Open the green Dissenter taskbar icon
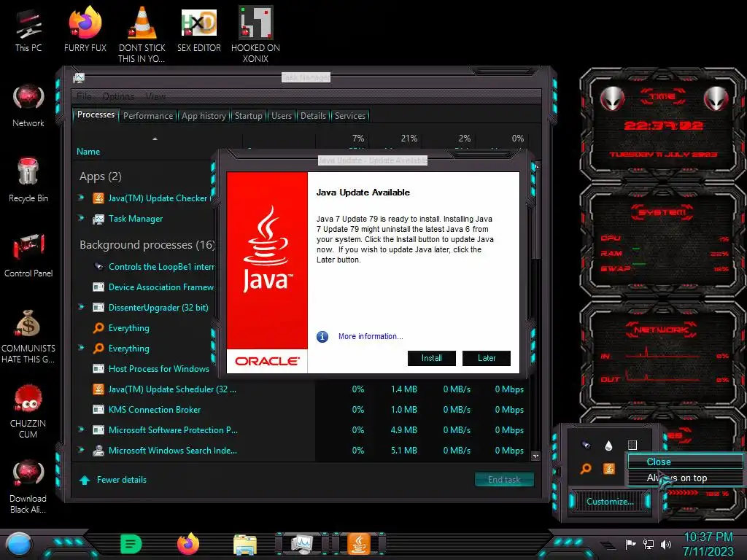The width and height of the screenshot is (747, 560). click(x=131, y=544)
